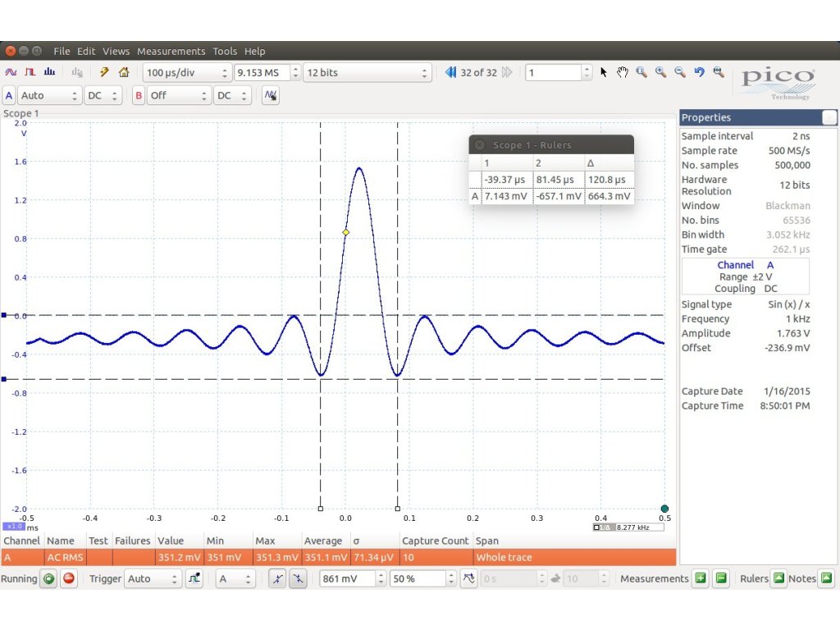Open the 100 µs/div timebase dropdown
This screenshot has width=840, height=630.
[x=188, y=72]
